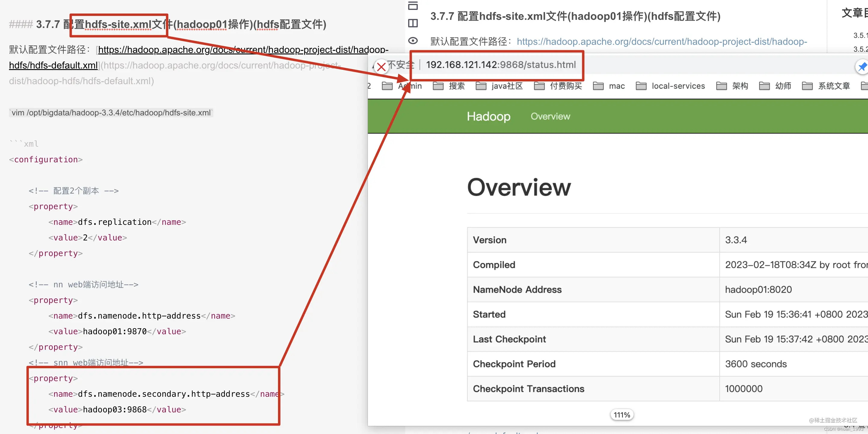Click the nn web端访问地址 comment line
868x434 pixels.
tap(84, 285)
